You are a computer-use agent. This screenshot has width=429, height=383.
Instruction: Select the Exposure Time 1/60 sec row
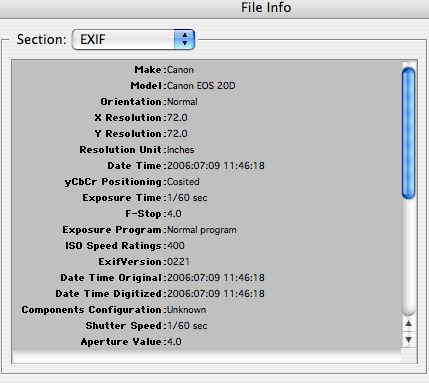coord(206,198)
